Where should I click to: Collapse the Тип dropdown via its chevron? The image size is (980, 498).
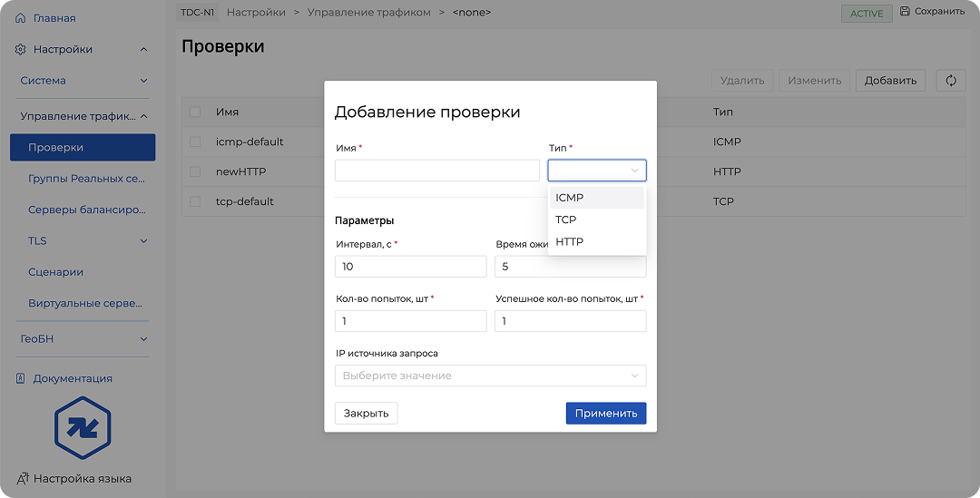634,171
